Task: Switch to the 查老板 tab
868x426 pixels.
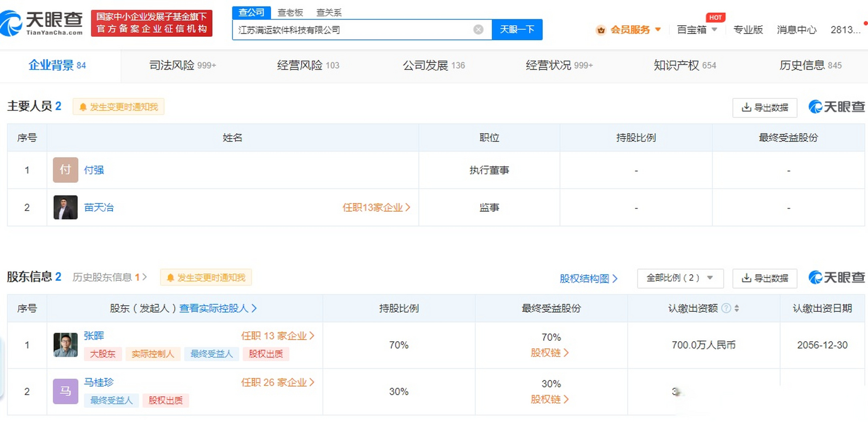Action: pos(290,12)
